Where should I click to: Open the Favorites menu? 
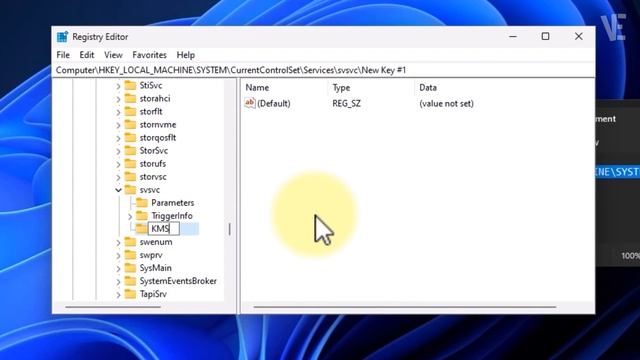coord(149,55)
